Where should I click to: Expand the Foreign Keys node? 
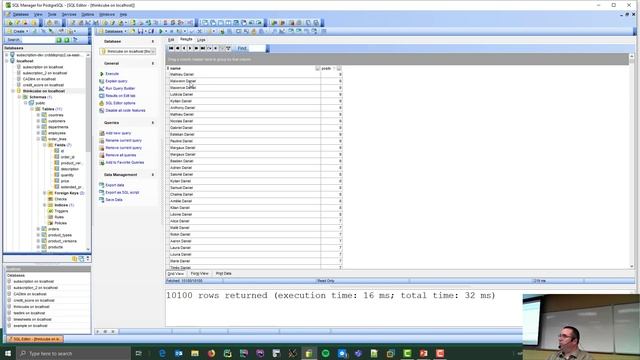tap(44, 193)
